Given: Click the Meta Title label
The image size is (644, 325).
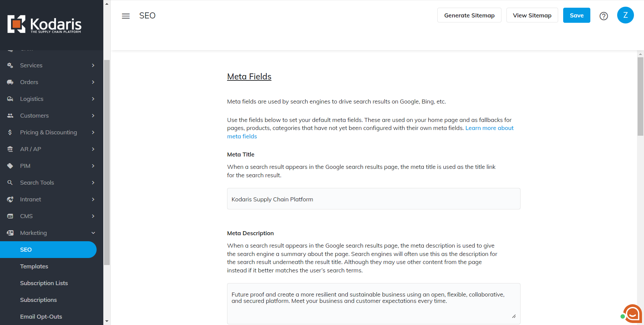Looking at the screenshot, I should tap(240, 154).
